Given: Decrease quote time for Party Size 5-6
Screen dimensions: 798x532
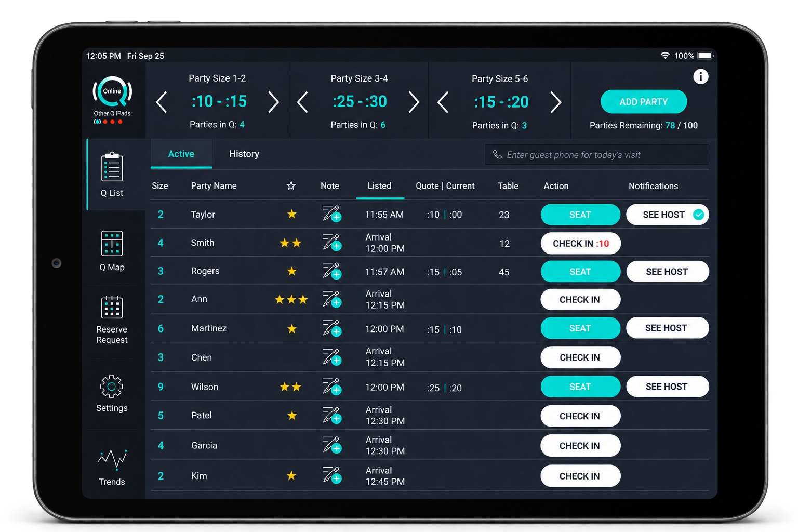Looking at the screenshot, I should point(443,102).
